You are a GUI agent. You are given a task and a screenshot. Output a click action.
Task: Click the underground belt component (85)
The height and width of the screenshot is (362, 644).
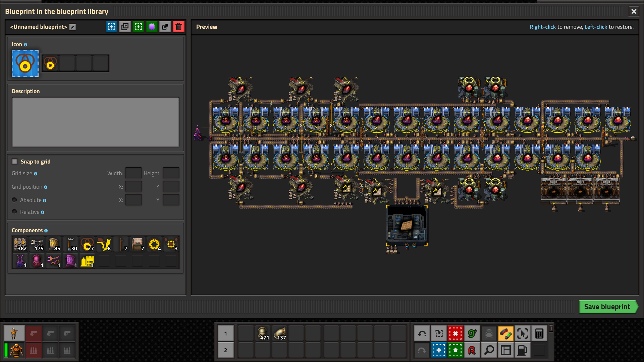(x=54, y=244)
